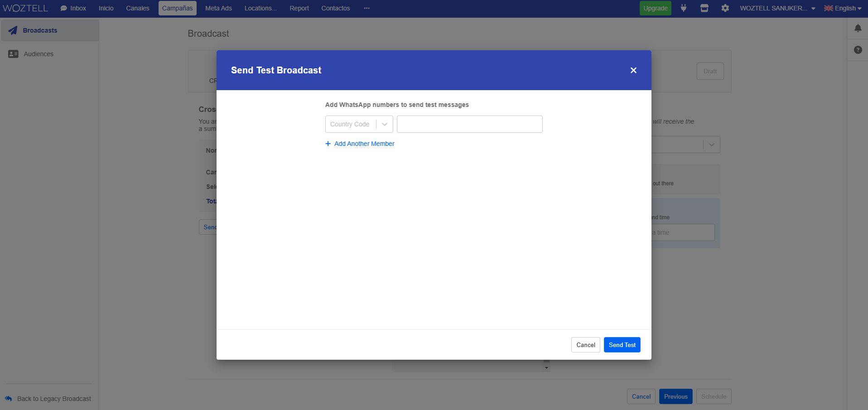This screenshot has width=868, height=410.
Task: Click the three-dots more menu in navbar
Action: click(x=366, y=8)
